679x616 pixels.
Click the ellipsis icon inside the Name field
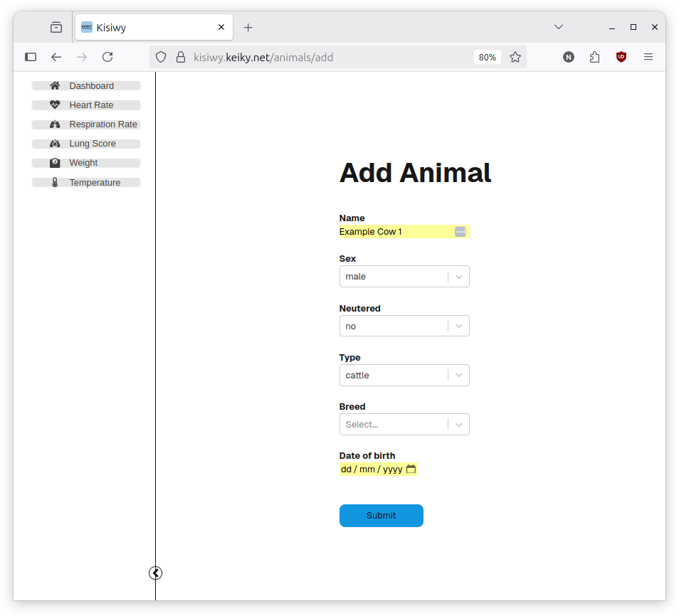click(x=460, y=231)
